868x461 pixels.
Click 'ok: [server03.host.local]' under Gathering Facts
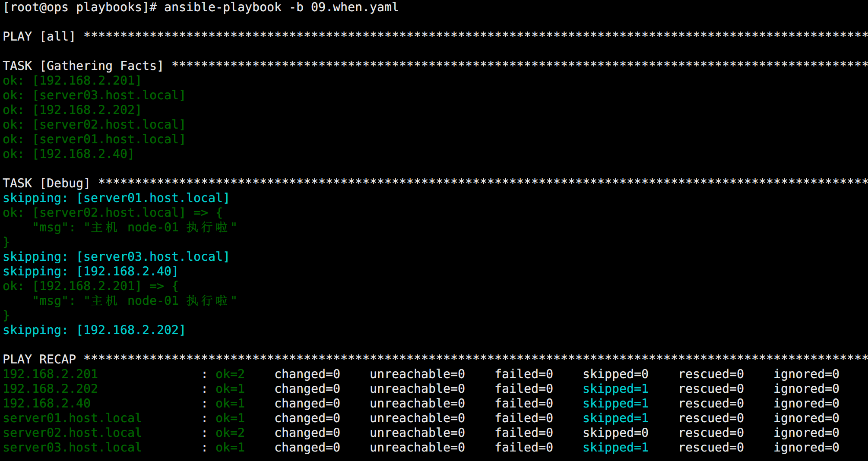(x=94, y=95)
